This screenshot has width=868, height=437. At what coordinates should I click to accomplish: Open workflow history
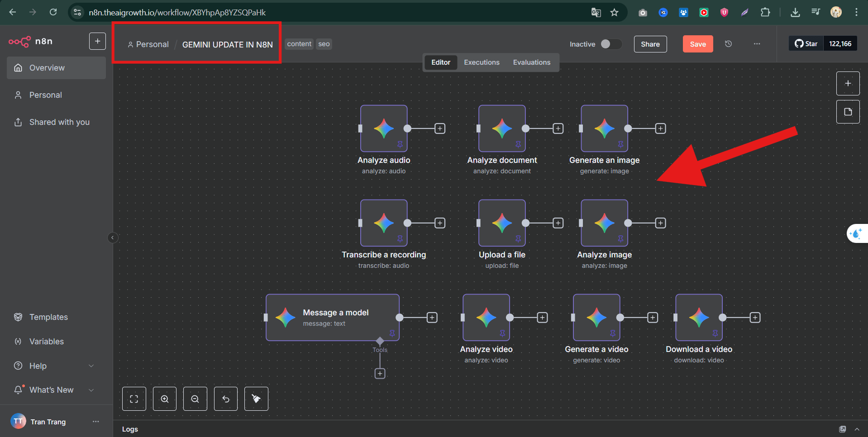coord(728,44)
